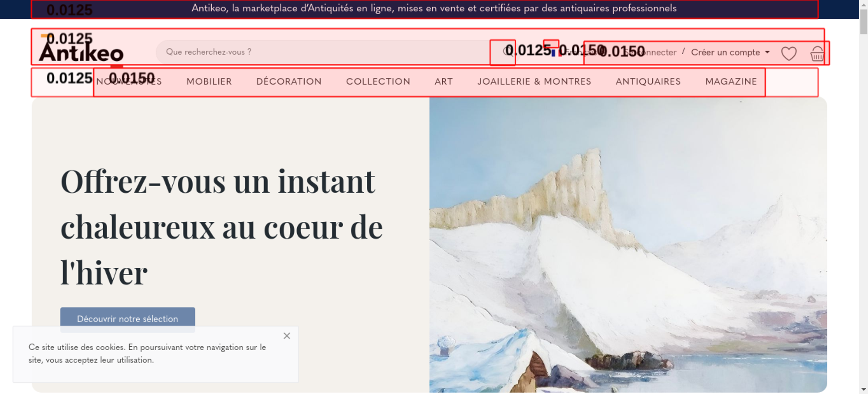Click 'Créer un compte' link
The image size is (868, 394).
(x=725, y=52)
